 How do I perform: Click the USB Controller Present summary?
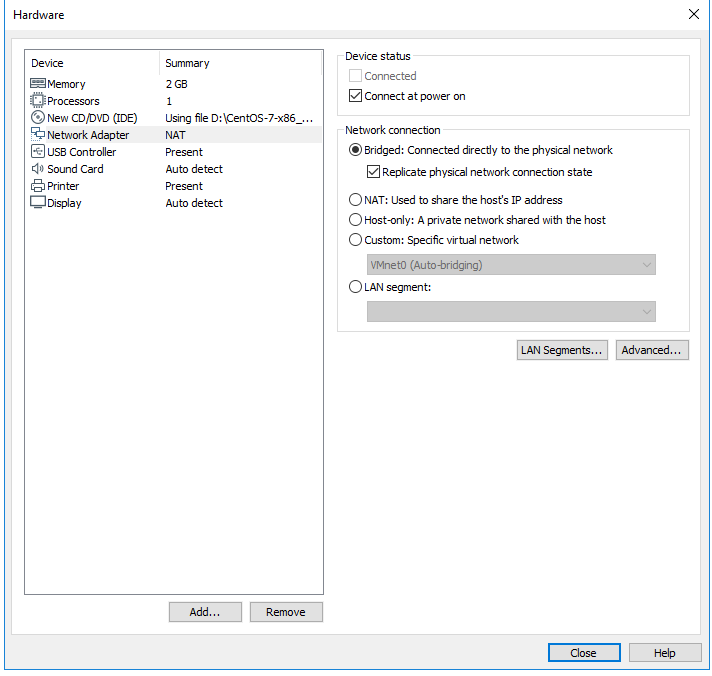184,152
